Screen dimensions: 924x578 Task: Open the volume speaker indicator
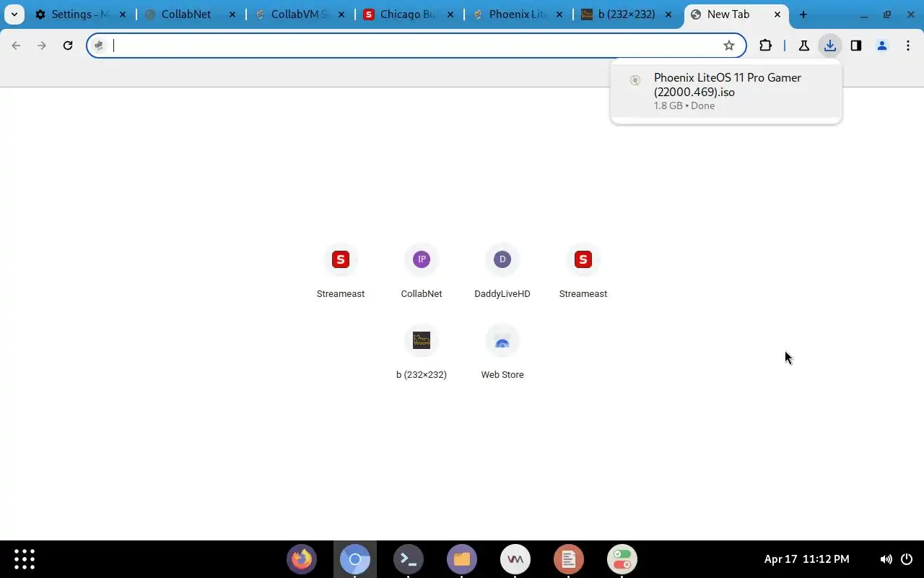click(886, 559)
